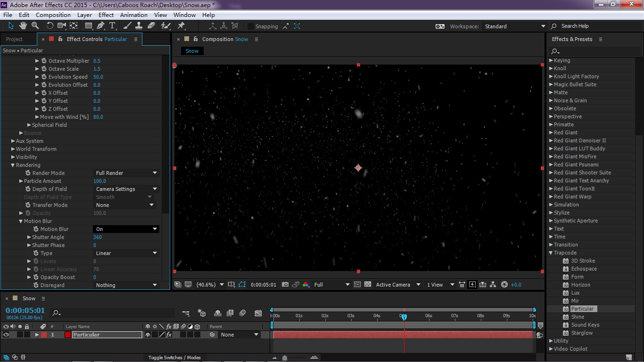Click the Shutter Angle value 360
The width and height of the screenshot is (644, 362).
coord(98,237)
